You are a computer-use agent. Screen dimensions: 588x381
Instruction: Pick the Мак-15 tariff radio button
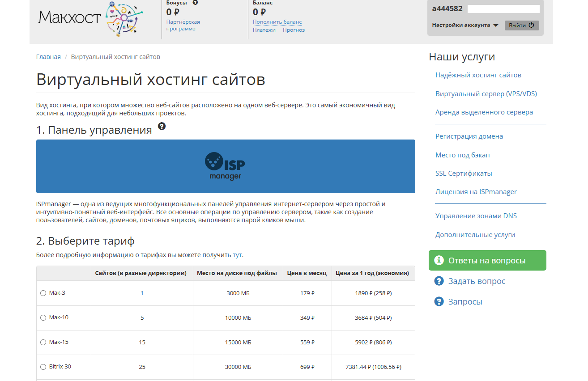click(x=43, y=343)
